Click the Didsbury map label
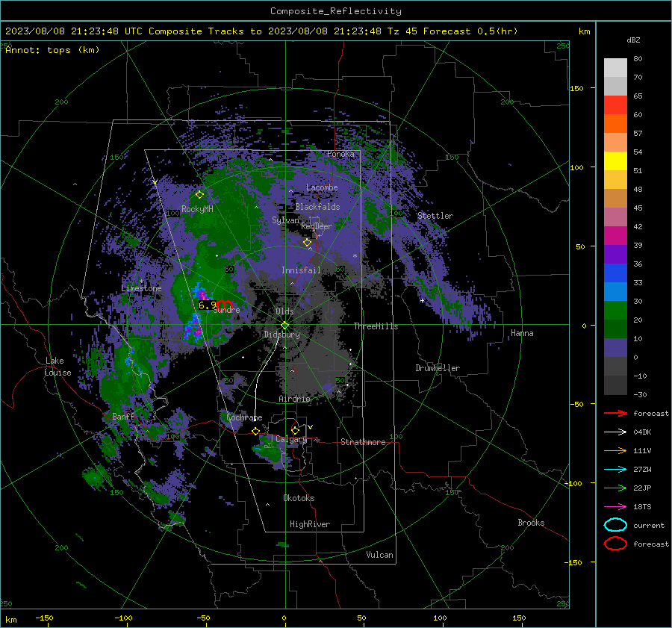672x628 pixels. pyautogui.click(x=281, y=335)
